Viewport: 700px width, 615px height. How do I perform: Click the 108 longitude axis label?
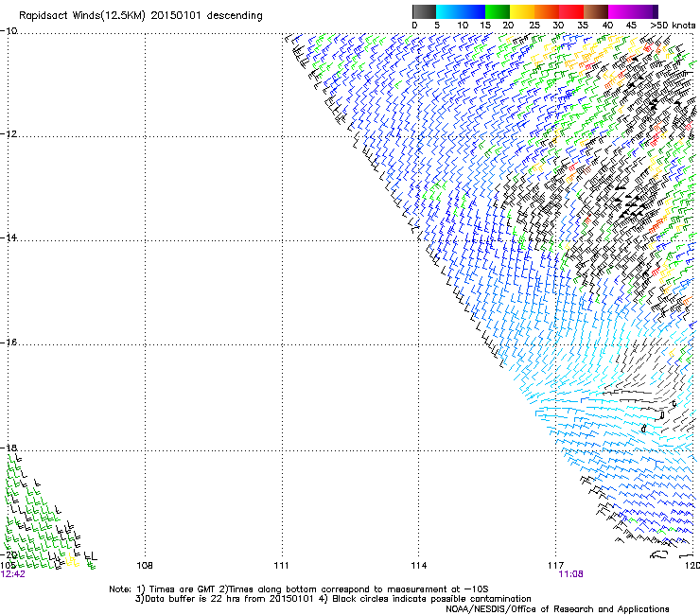tap(144, 566)
